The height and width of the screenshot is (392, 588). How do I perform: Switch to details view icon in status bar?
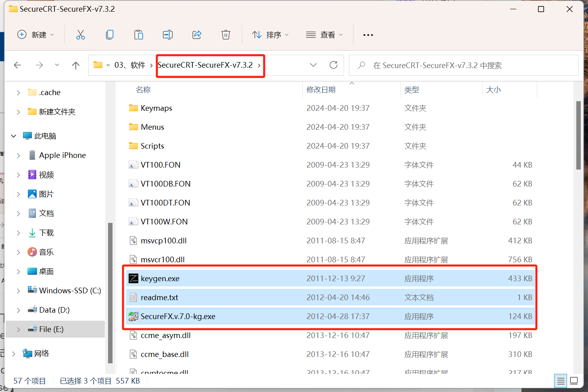(561, 381)
